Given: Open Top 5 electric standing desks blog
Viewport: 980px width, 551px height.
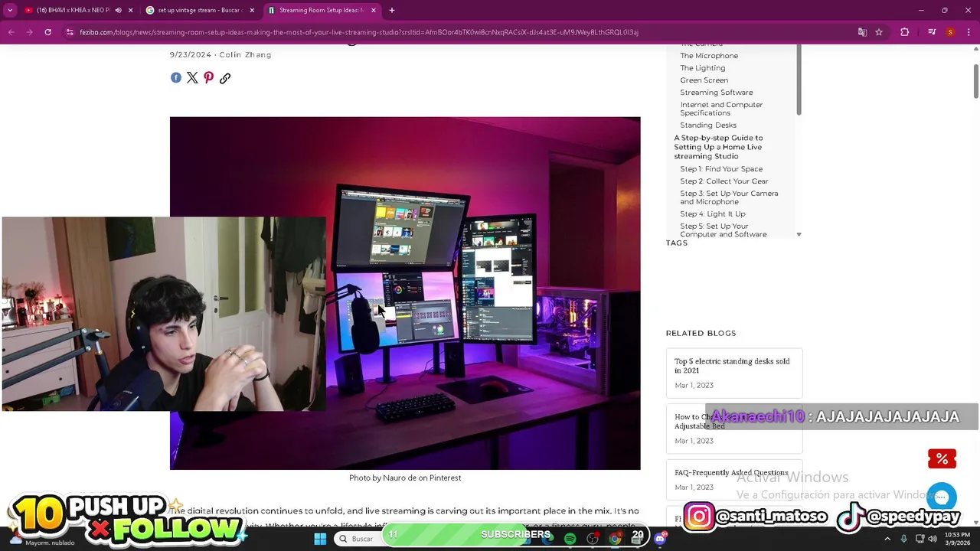Looking at the screenshot, I should [734, 373].
